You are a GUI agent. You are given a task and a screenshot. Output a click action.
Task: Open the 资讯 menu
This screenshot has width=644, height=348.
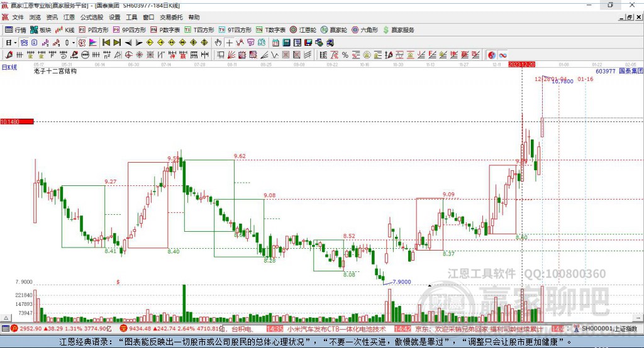pos(52,17)
